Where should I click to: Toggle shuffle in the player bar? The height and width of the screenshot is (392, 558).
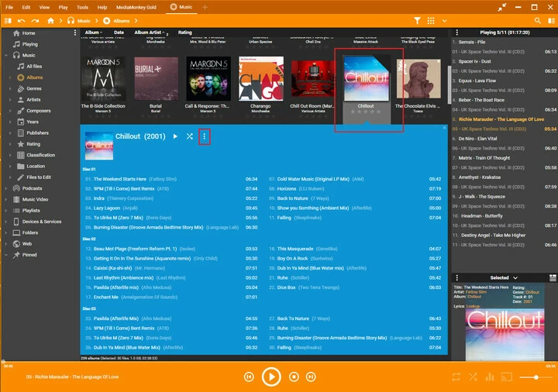[x=473, y=377]
